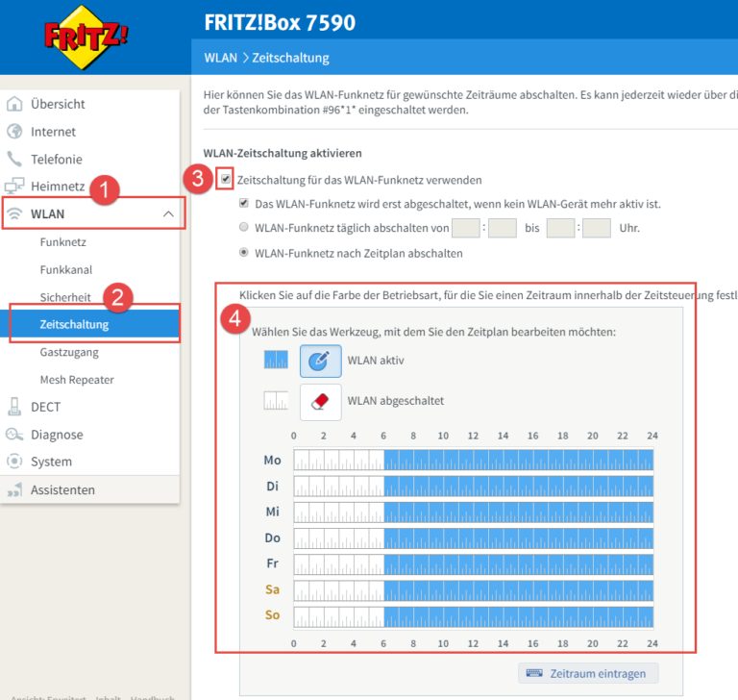Select the WLAN aktiv pencil tool
The height and width of the screenshot is (700, 738).
click(x=321, y=361)
